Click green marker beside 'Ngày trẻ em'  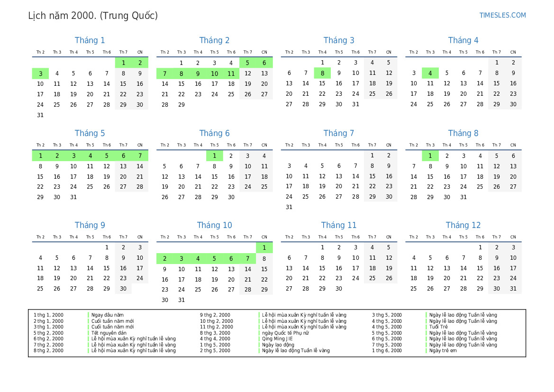pos(427,351)
